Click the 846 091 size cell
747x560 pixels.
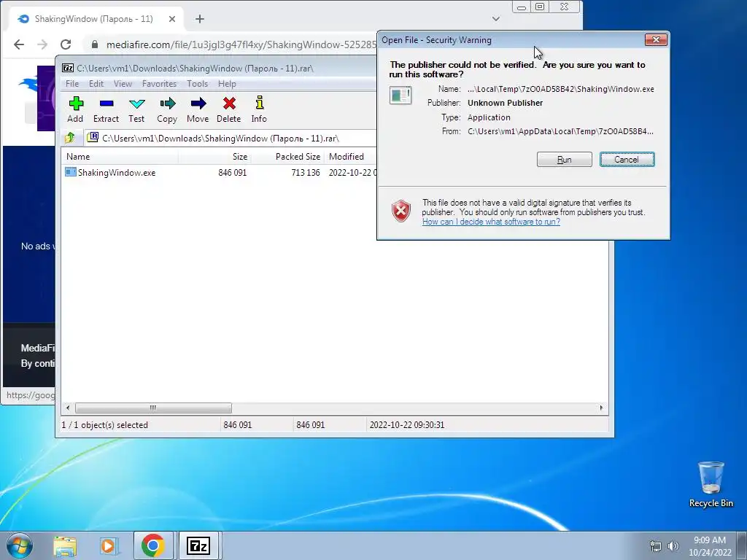click(x=233, y=173)
